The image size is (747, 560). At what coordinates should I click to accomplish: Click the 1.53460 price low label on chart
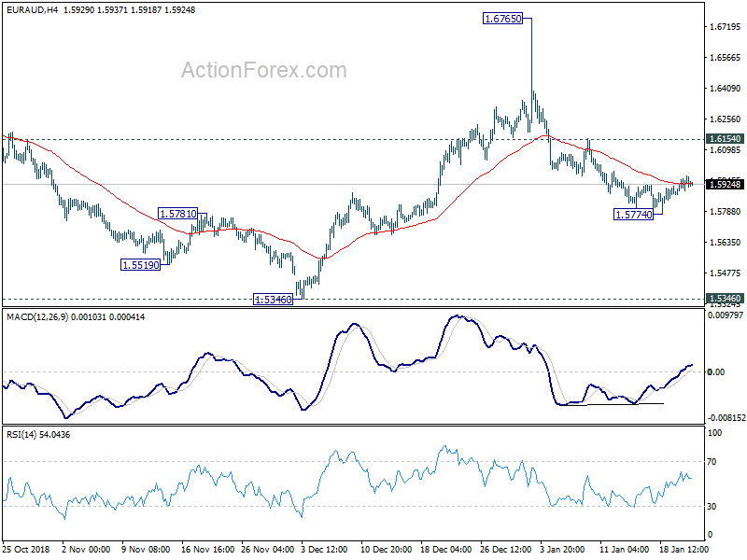pyautogui.click(x=273, y=300)
